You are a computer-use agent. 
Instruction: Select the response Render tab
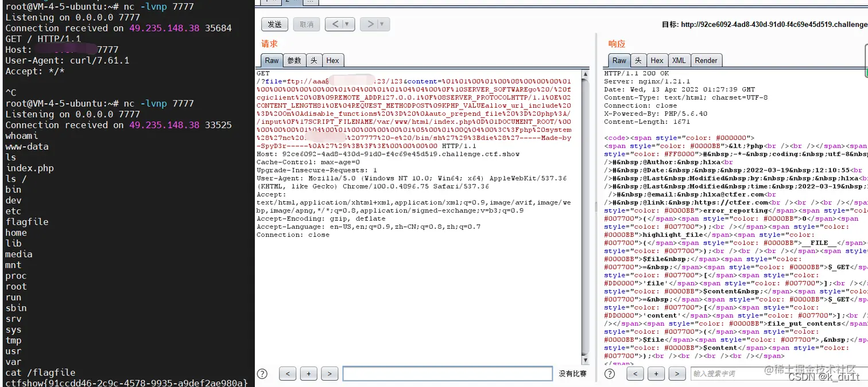[706, 60]
